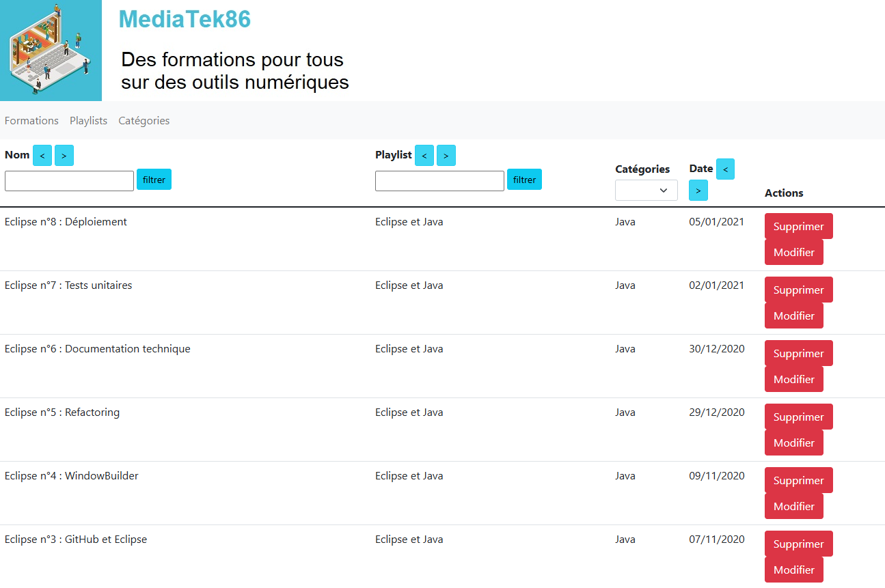Sort Playlist column with > button

[446, 156]
